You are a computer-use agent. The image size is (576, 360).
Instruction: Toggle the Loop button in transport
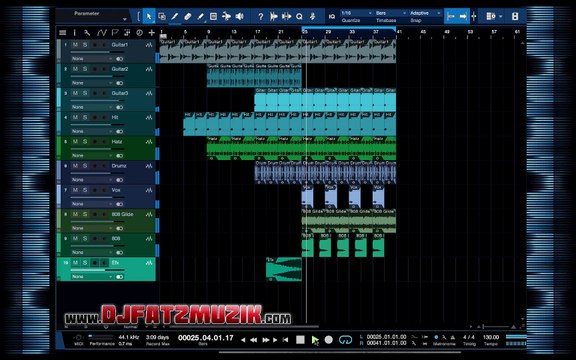coord(345,340)
